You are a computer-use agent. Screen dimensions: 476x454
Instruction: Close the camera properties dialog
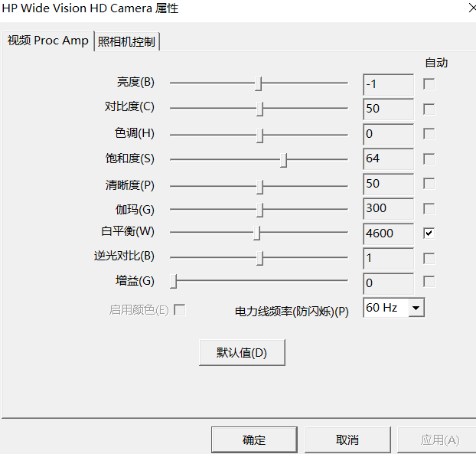click(x=472, y=8)
